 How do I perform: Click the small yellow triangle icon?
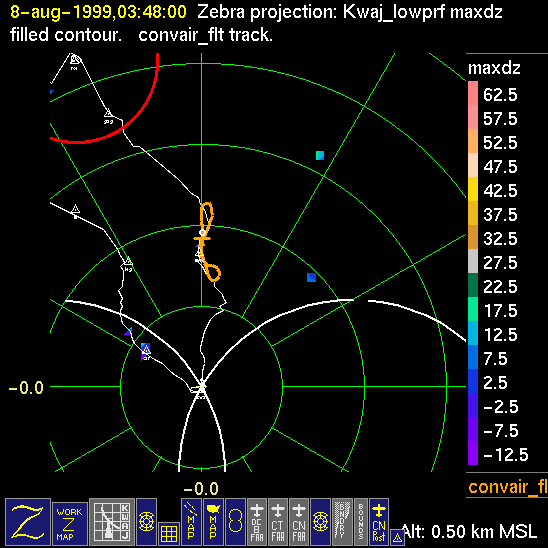pos(397,538)
